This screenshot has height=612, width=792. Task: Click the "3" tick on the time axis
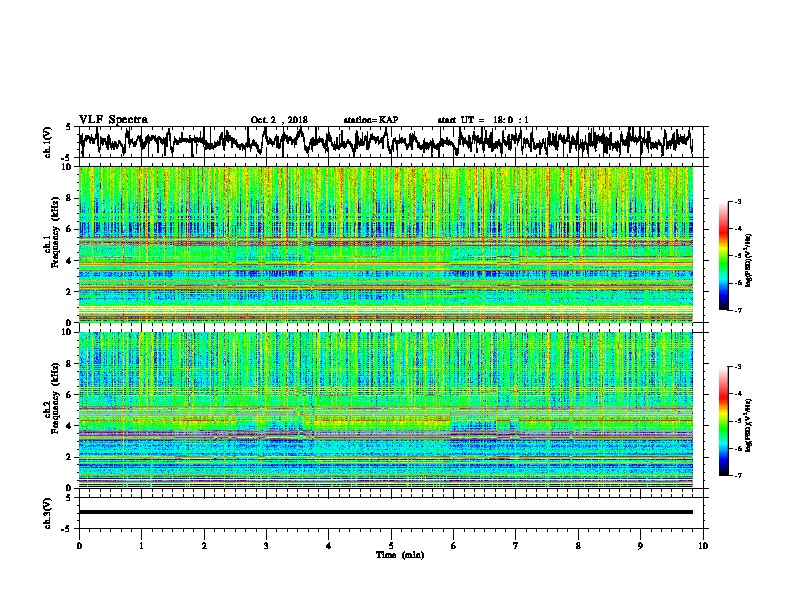tap(266, 546)
